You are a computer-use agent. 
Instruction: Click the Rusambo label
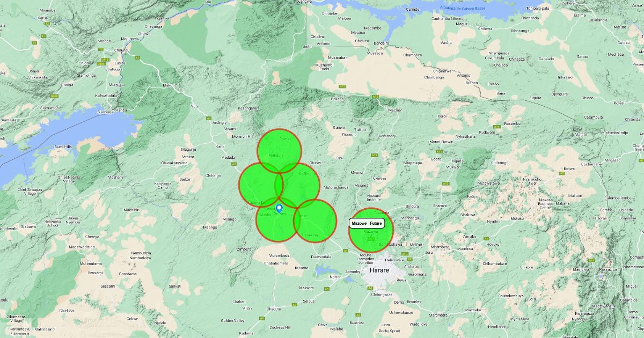(x=512, y=123)
